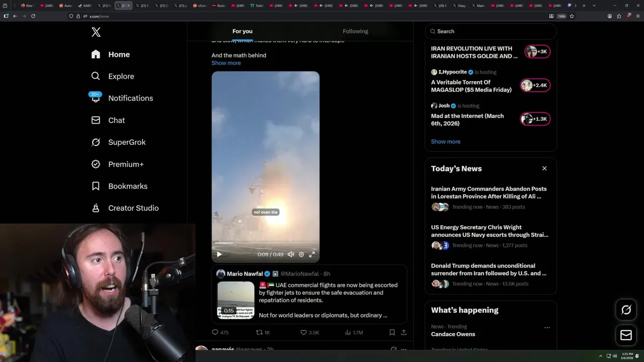Open Mad at the Internet space
The width and height of the screenshot is (644, 362).
pos(467,120)
